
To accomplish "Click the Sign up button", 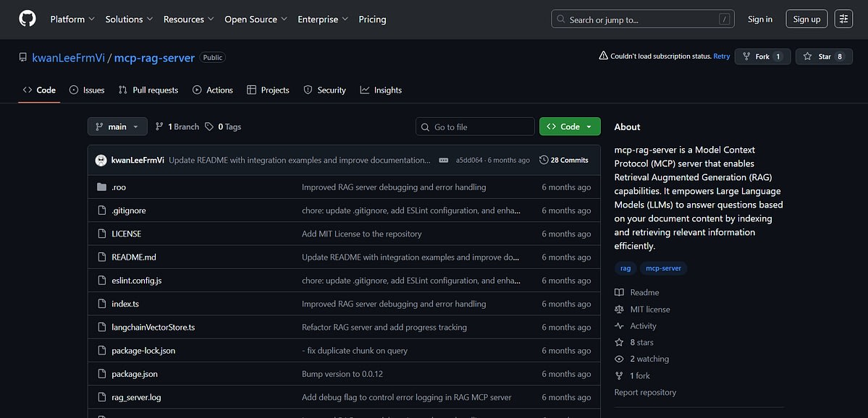I will pyautogui.click(x=806, y=19).
